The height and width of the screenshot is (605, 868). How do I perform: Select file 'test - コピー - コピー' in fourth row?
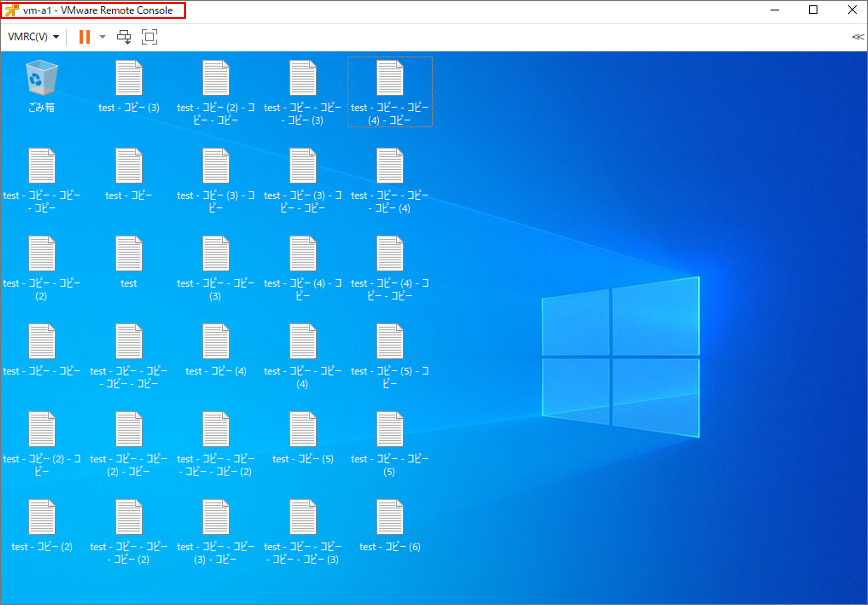tap(42, 350)
